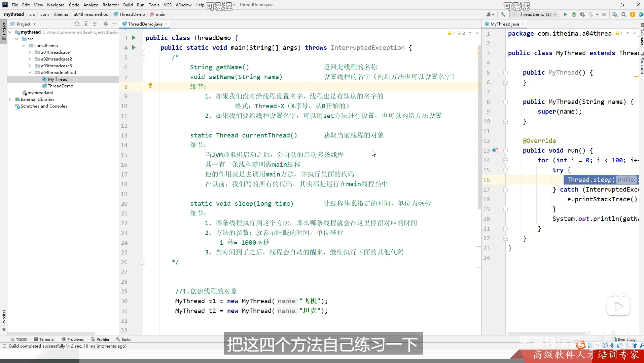This screenshot has height=363, width=644.
Task: Open the VCS menu
Action: [168, 5]
